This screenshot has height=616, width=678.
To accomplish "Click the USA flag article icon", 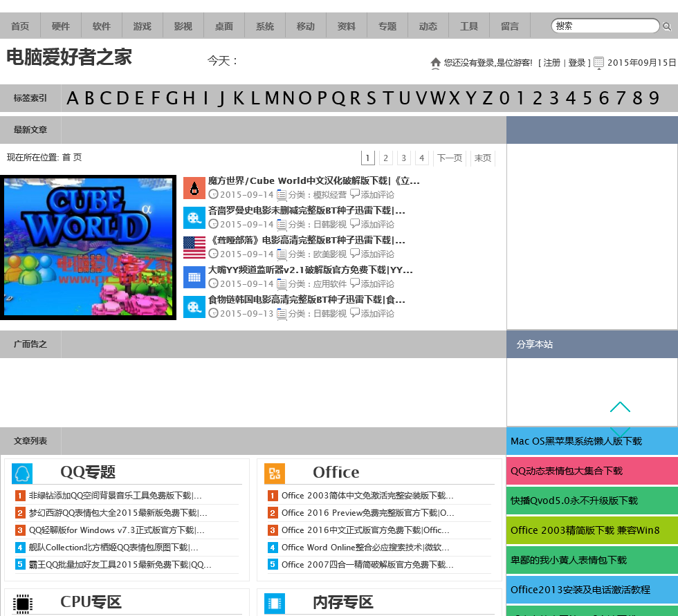I will click(194, 248).
